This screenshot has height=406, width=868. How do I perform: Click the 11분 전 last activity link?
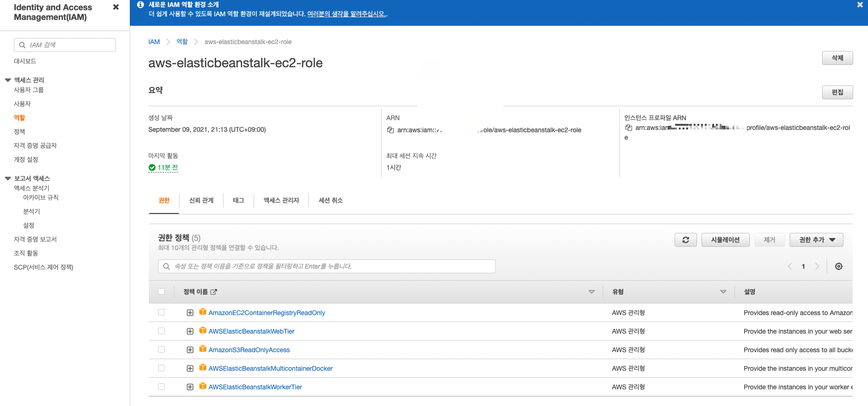(x=167, y=168)
